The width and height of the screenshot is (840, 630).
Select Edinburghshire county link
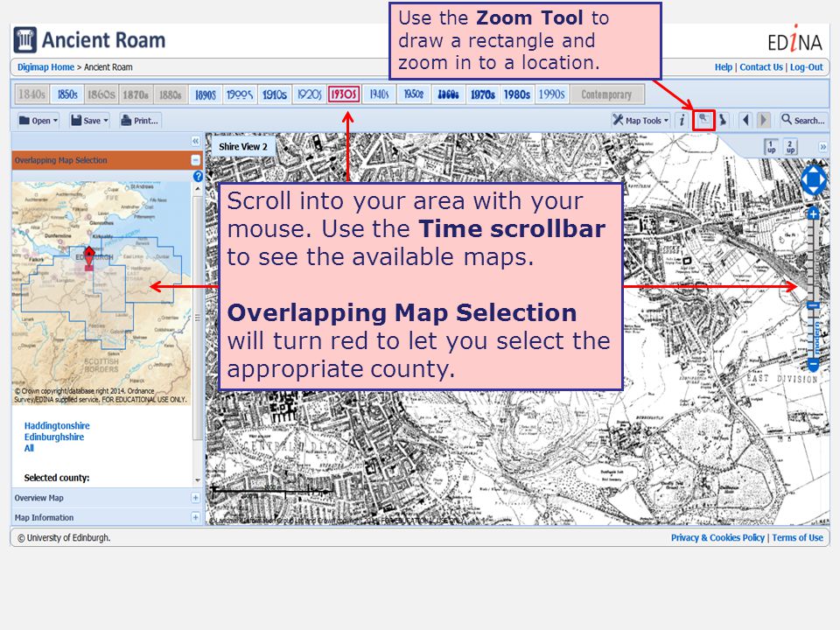pos(54,437)
